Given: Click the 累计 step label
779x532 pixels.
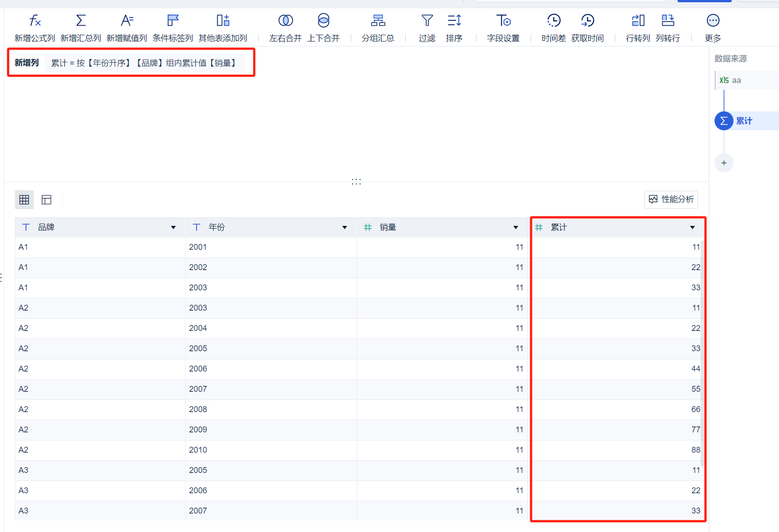Looking at the screenshot, I should (744, 121).
